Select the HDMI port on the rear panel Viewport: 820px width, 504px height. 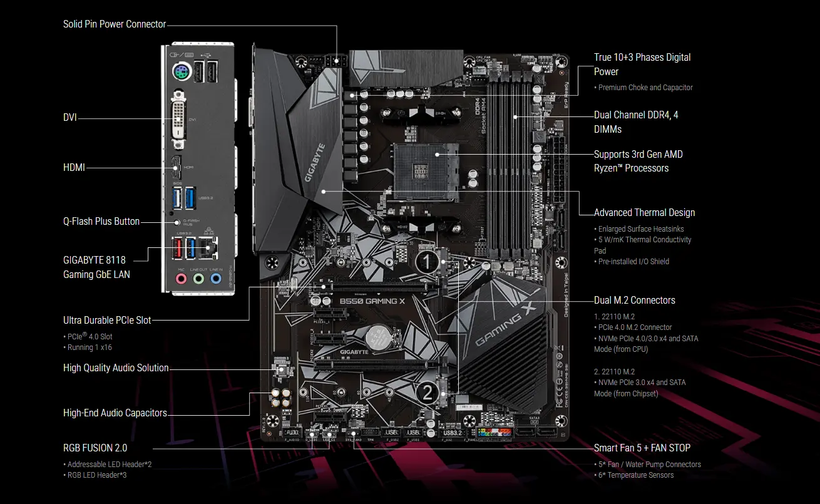pyautogui.click(x=176, y=167)
